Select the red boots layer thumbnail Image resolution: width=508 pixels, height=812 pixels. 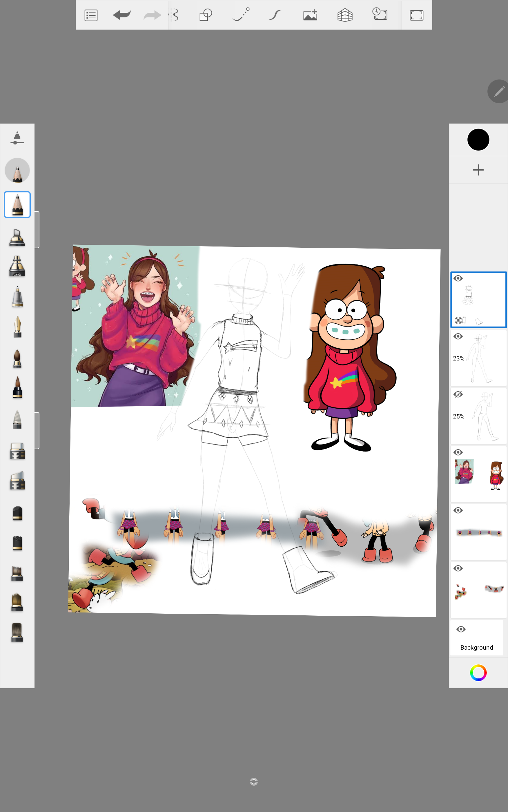478,590
